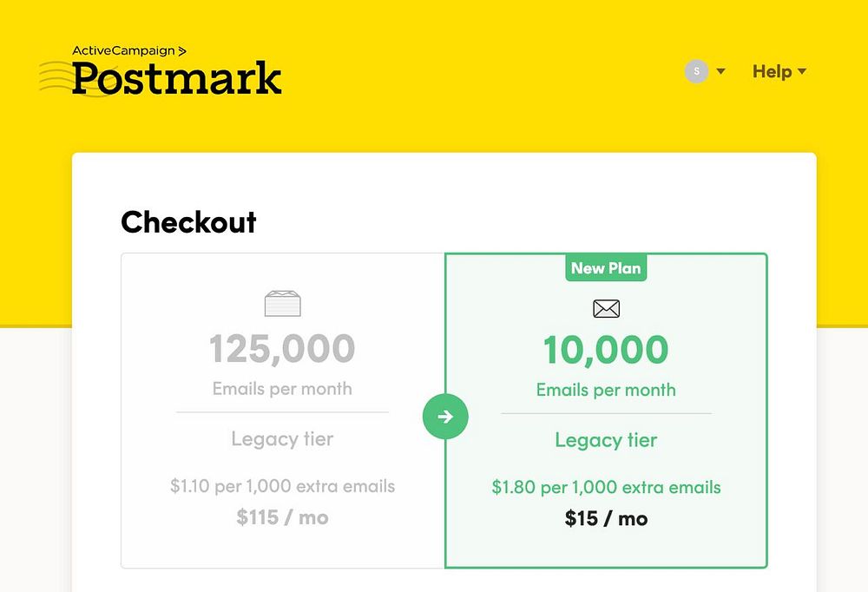Click the green arrow circle icon
868x592 pixels.
click(445, 417)
